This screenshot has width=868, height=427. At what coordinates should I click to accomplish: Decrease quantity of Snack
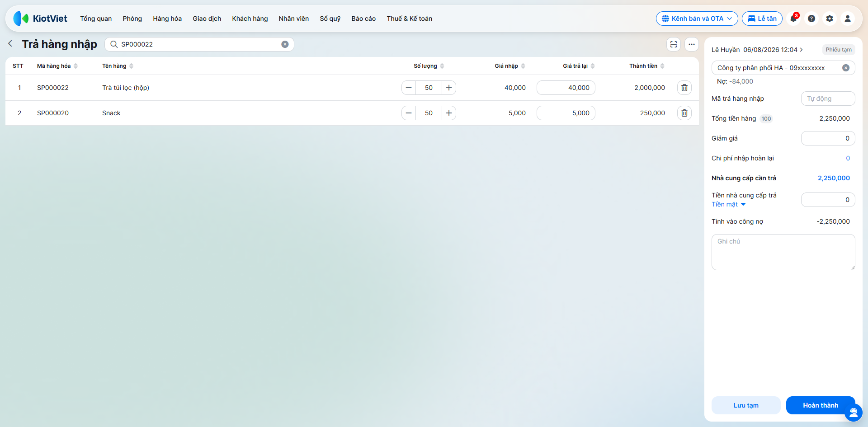coord(409,113)
